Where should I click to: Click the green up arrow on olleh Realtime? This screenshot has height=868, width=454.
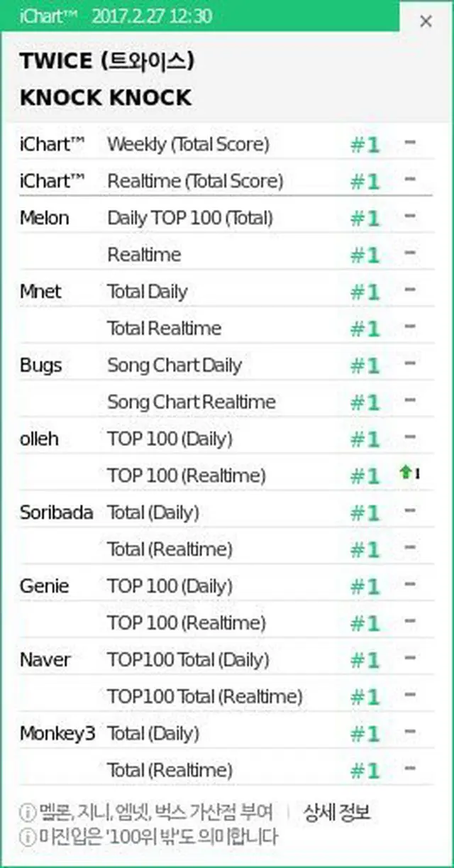point(406,473)
